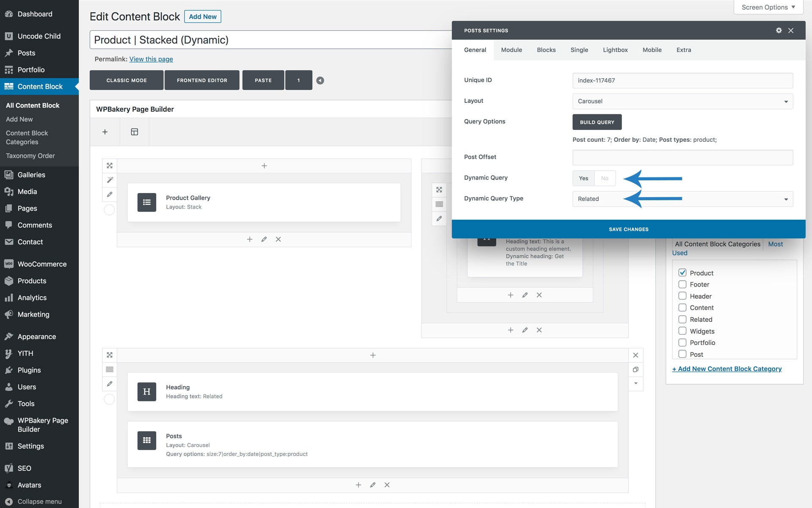The width and height of the screenshot is (812, 508).
Task: Open the Layout Carousel dropdown
Action: coord(682,101)
